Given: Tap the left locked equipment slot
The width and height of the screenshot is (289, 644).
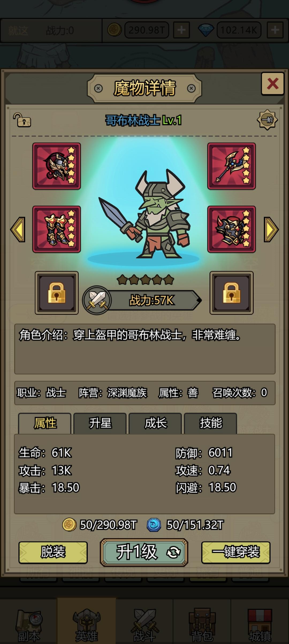Looking at the screenshot, I should 57,293.
